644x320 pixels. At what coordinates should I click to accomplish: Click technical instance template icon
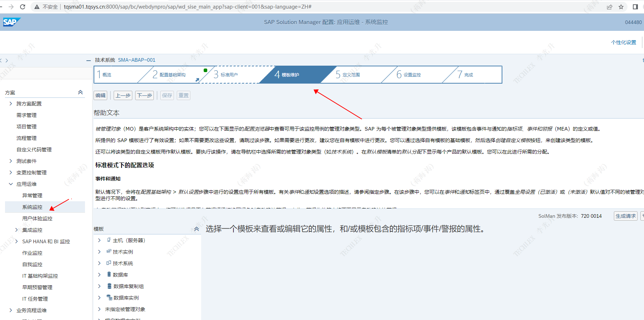109,251
